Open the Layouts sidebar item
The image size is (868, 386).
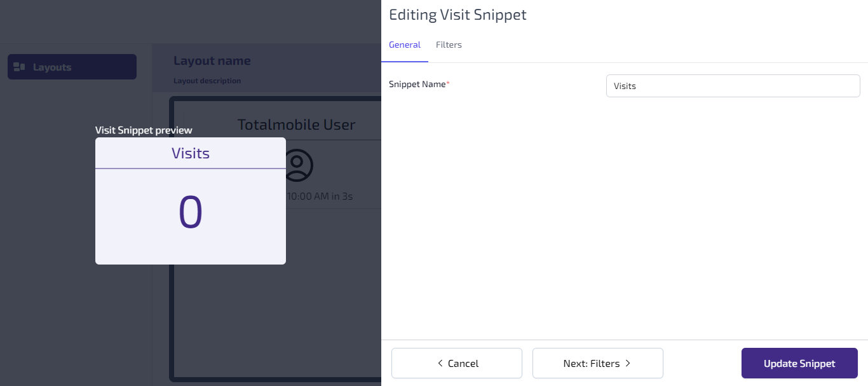pos(72,67)
